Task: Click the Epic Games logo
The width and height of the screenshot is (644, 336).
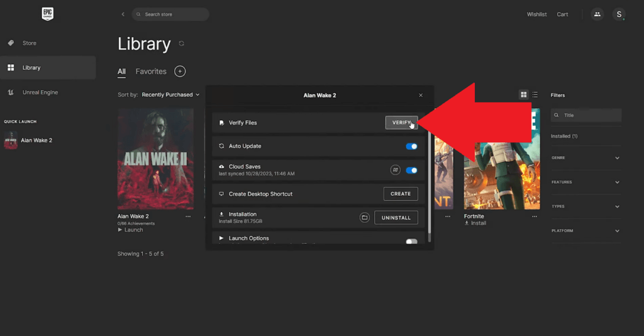Action: (48, 14)
